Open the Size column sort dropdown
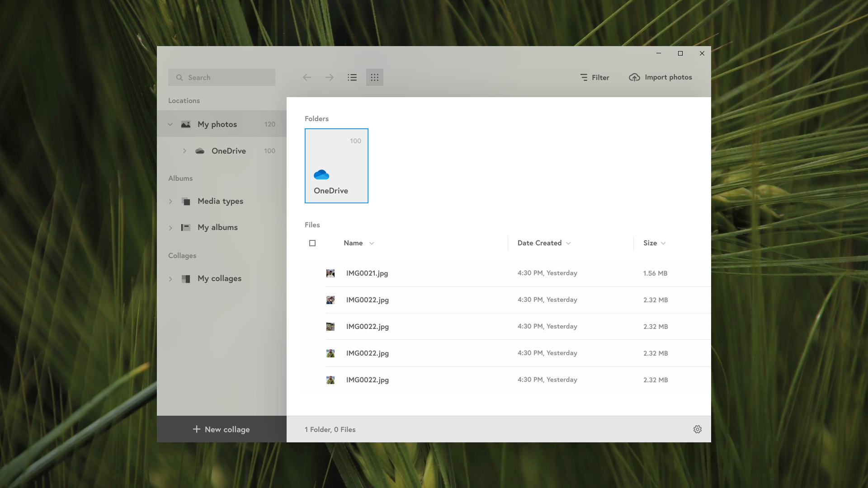The width and height of the screenshot is (868, 488). pyautogui.click(x=663, y=243)
